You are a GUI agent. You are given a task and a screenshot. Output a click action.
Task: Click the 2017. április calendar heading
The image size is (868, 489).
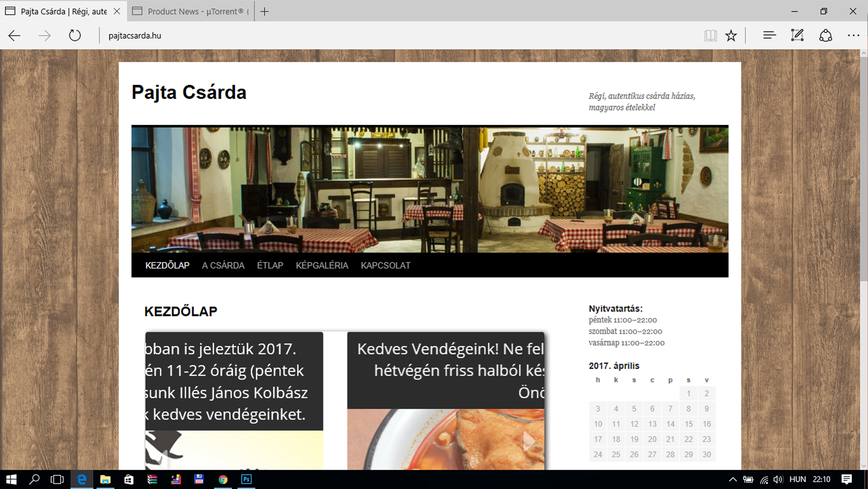tap(614, 366)
